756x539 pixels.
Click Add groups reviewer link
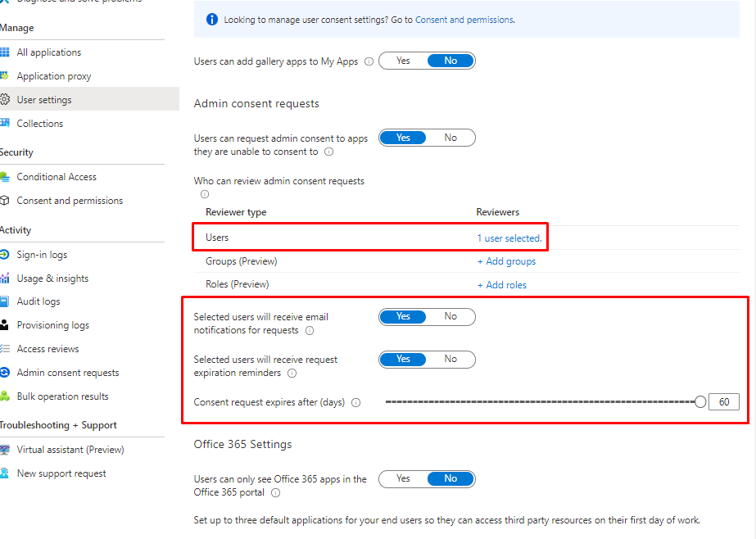click(x=506, y=261)
